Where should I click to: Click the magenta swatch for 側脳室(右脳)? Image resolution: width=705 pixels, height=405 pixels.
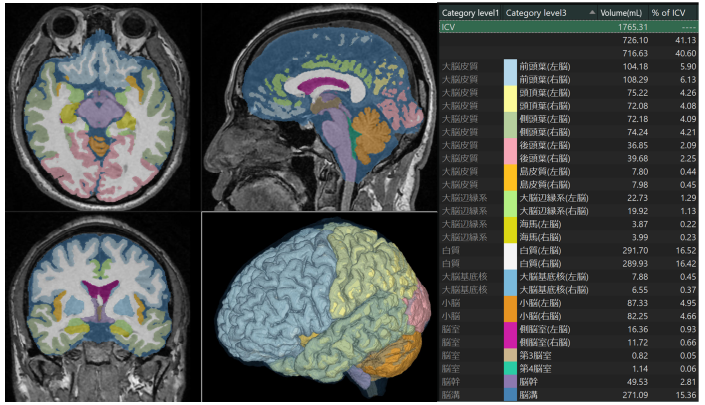coord(510,343)
